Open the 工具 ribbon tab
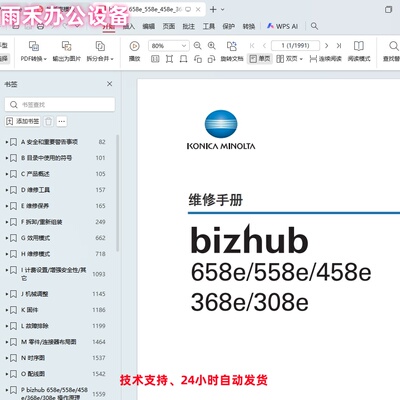The width and height of the screenshot is (400, 400). pyautogui.click(x=209, y=26)
